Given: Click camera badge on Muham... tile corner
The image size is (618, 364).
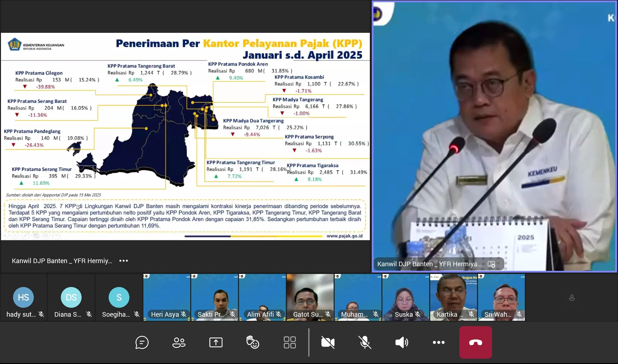Looking at the screenshot, I should pos(338,276).
